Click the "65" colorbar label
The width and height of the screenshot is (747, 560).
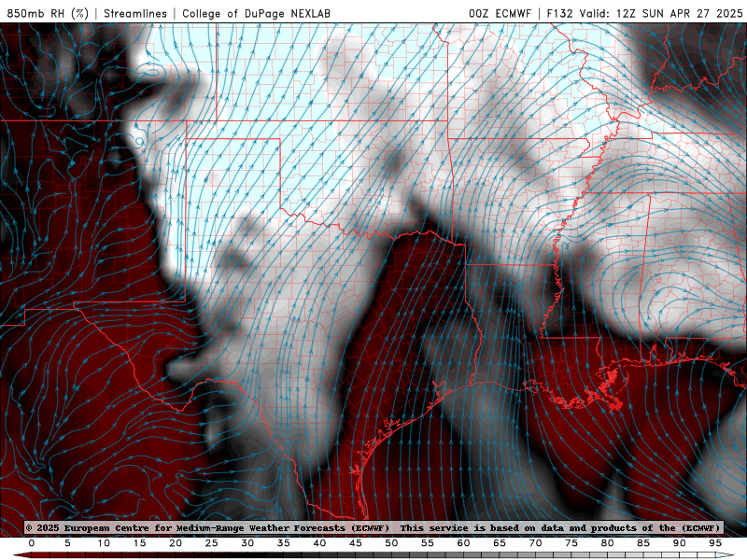[500, 543]
